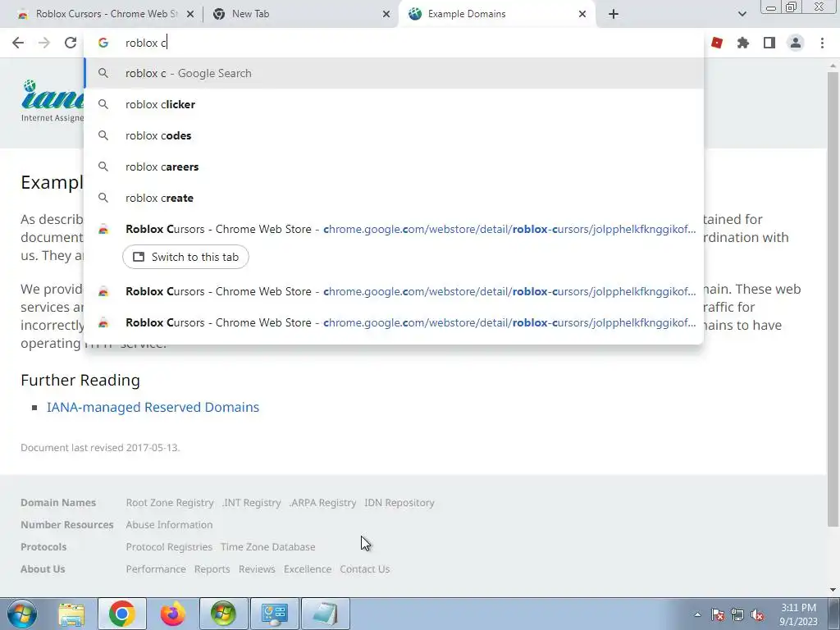Open the Protocol Registries link
This screenshot has height=630, width=840.
click(x=169, y=547)
